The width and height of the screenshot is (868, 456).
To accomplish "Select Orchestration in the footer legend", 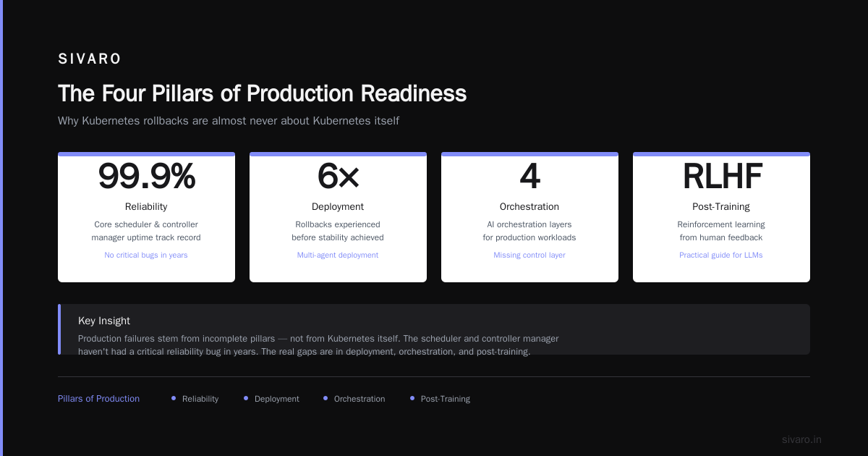I will [359, 399].
